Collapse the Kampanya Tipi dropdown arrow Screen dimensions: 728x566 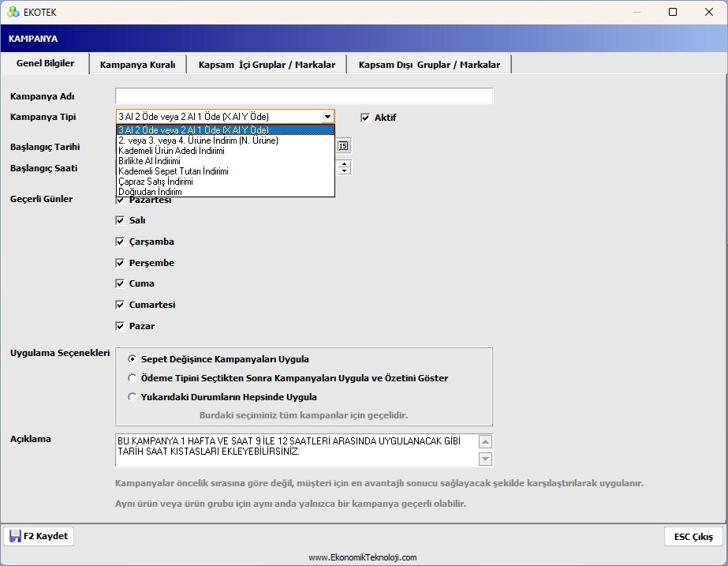(327, 117)
